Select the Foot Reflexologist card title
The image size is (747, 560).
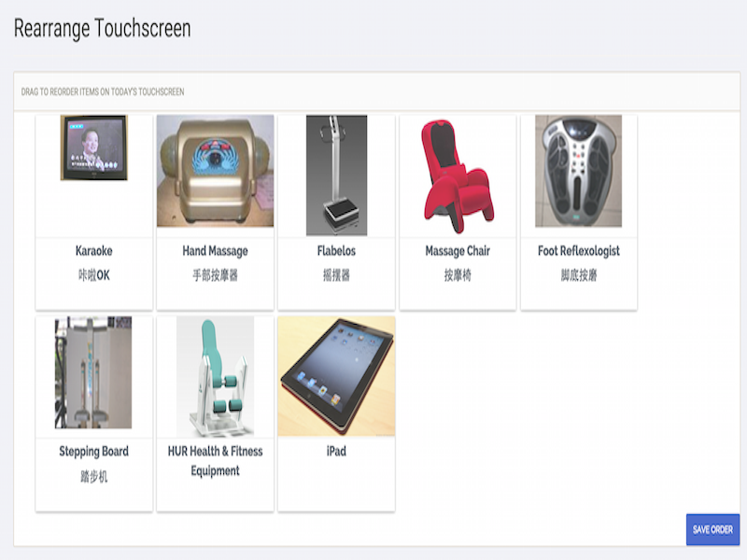coord(579,251)
